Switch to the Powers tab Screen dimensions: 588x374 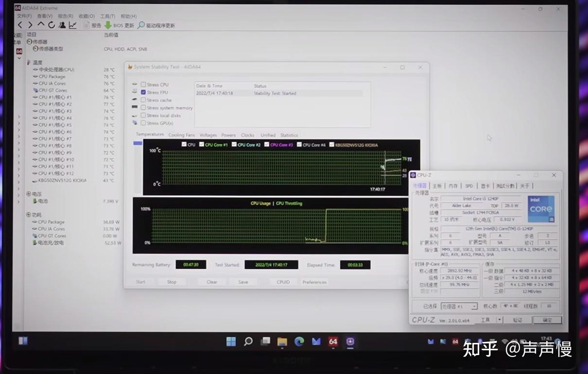[x=228, y=135]
